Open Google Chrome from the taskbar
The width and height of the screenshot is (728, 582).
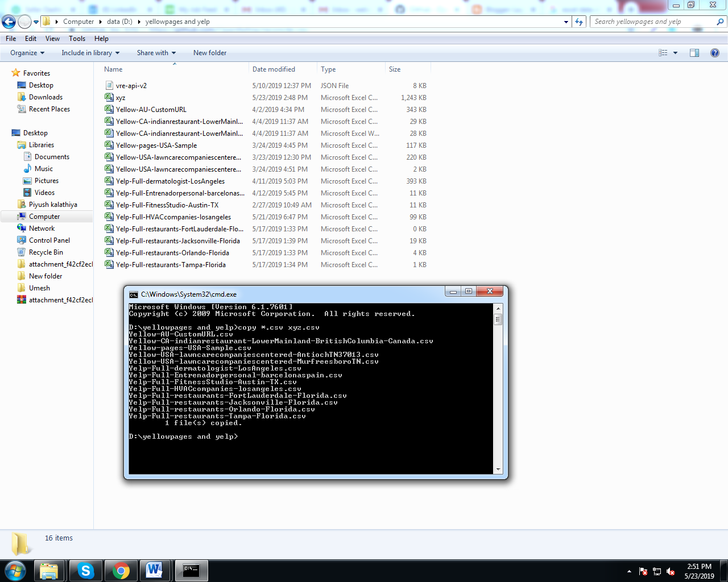pos(121,571)
